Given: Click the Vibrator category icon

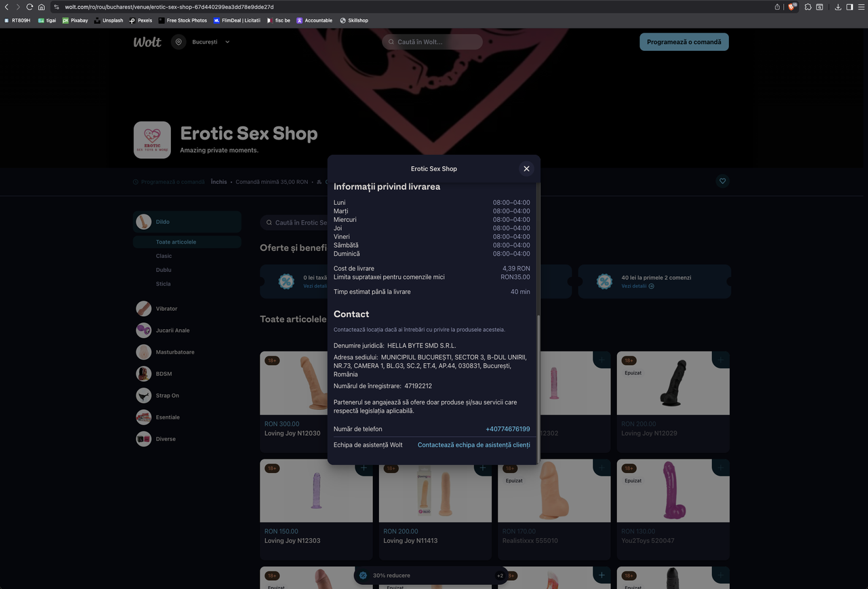Looking at the screenshot, I should point(144,309).
